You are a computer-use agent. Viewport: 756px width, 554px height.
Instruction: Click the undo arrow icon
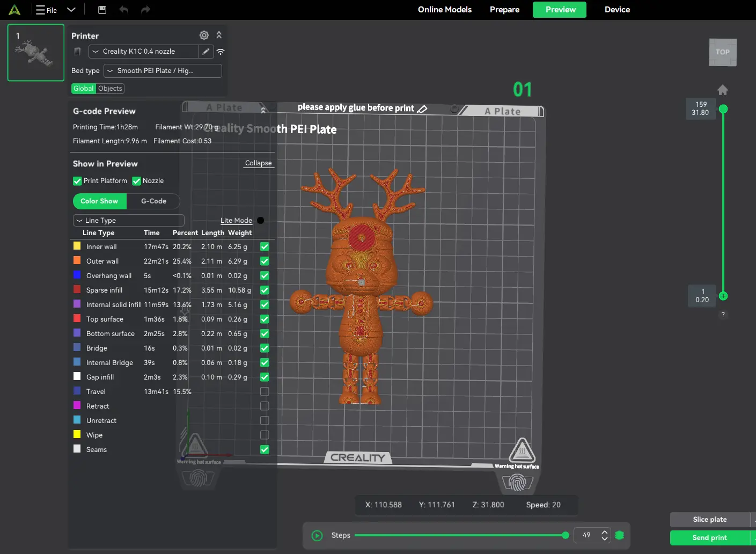[124, 10]
